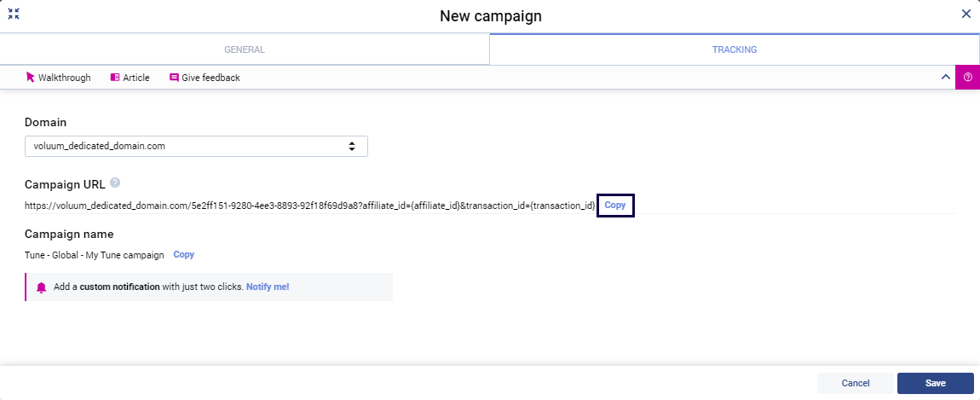Copy the campaign name
Viewport: 980px width, 400px height.
click(184, 254)
